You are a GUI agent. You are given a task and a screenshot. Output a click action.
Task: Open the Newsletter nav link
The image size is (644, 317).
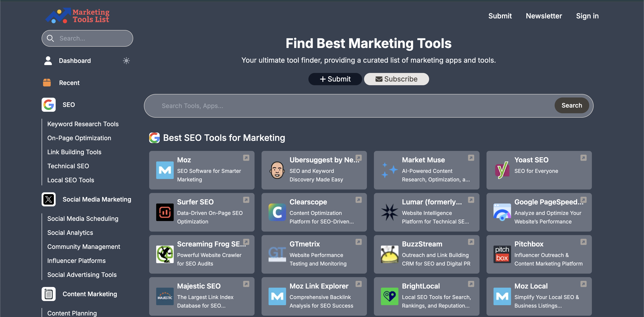544,16
